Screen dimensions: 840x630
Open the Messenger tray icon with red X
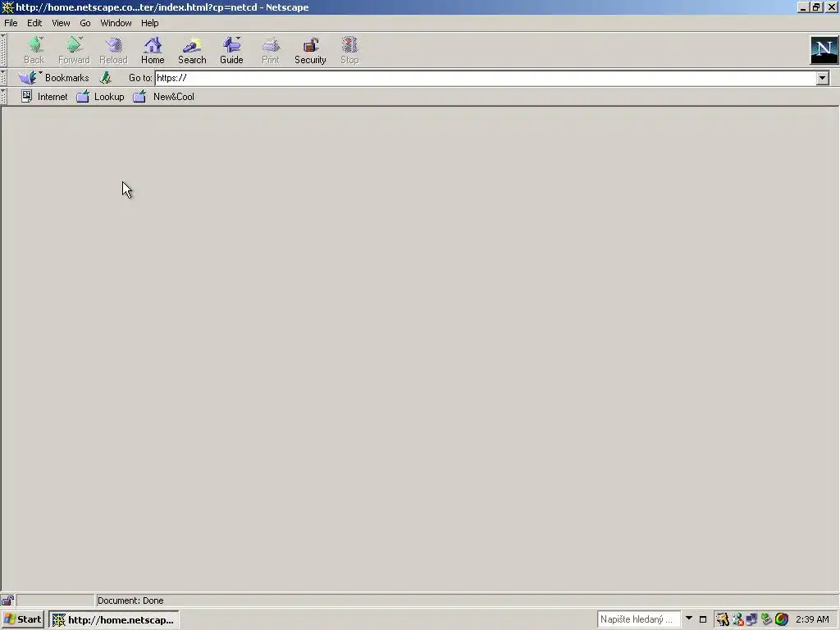(737, 619)
